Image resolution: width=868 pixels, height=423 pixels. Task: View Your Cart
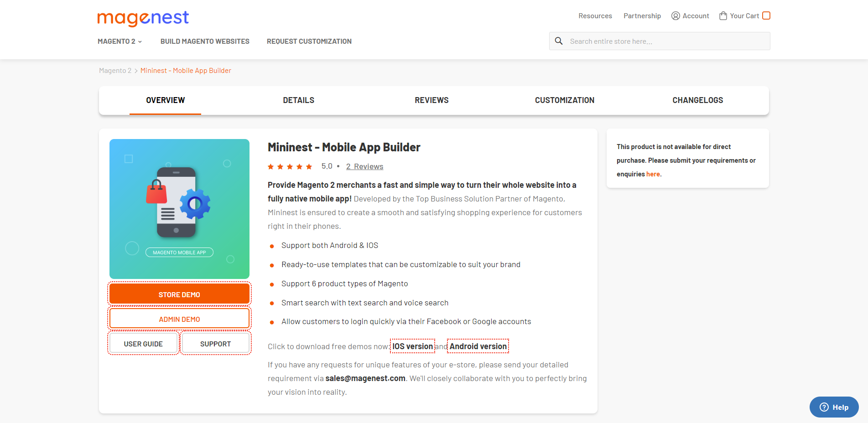pyautogui.click(x=744, y=16)
